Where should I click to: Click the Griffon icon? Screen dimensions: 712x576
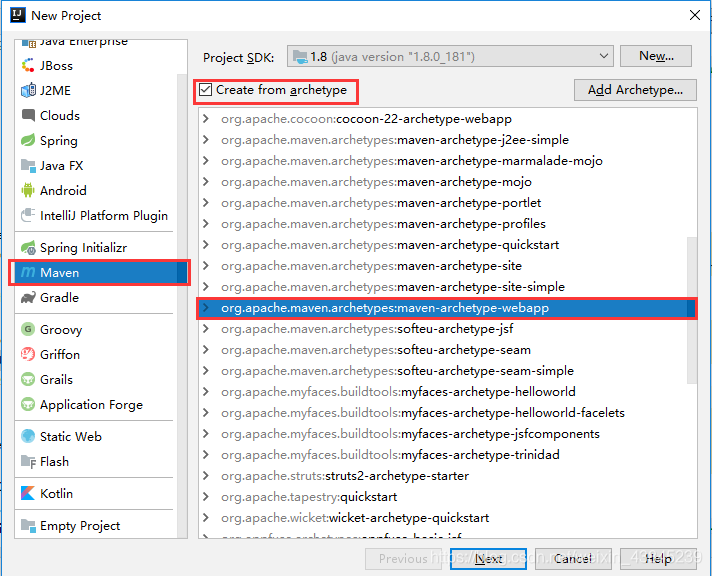point(28,354)
